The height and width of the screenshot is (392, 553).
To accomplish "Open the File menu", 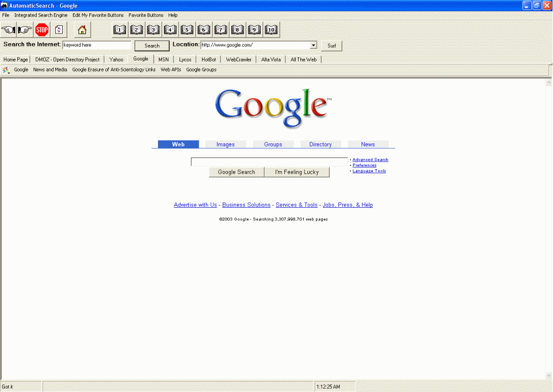I will (x=6, y=15).
